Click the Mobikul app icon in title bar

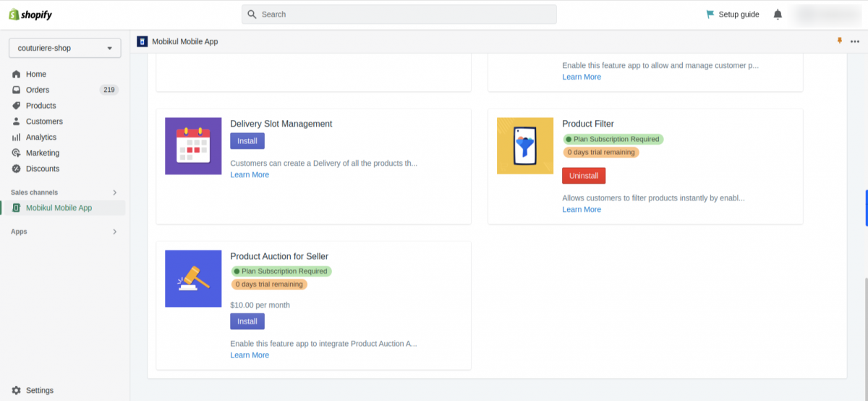click(x=142, y=41)
